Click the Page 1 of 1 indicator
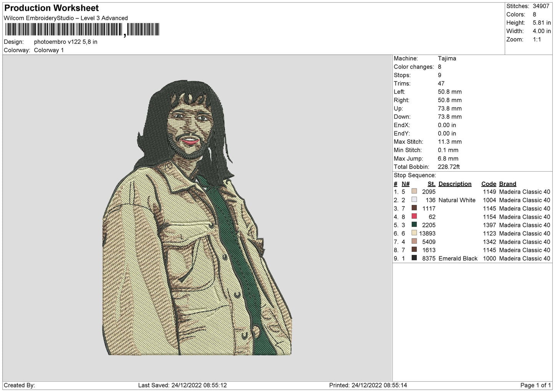The height and width of the screenshot is (392, 555). pos(535,385)
